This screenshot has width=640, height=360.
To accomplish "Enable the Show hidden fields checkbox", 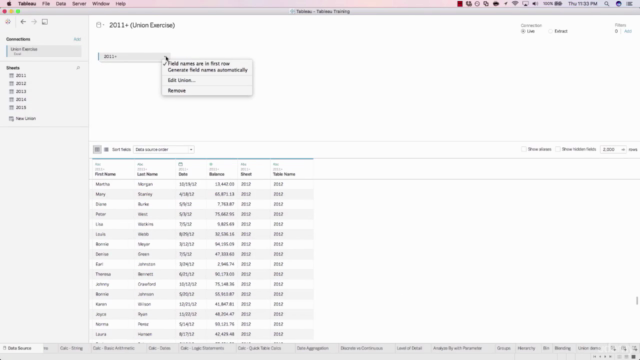I will pos(558,149).
